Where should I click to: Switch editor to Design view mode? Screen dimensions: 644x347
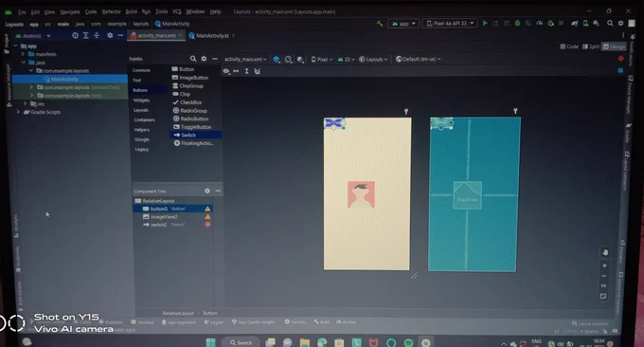[614, 46]
